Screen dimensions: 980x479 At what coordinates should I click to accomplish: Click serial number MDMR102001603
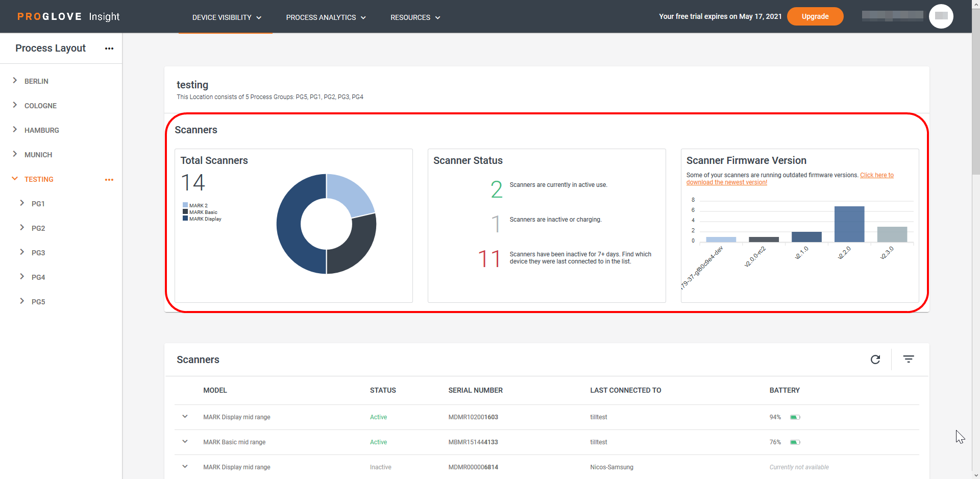tap(473, 417)
